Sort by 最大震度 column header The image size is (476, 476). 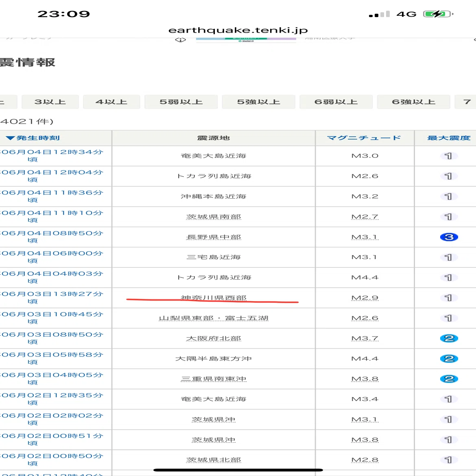click(x=449, y=138)
